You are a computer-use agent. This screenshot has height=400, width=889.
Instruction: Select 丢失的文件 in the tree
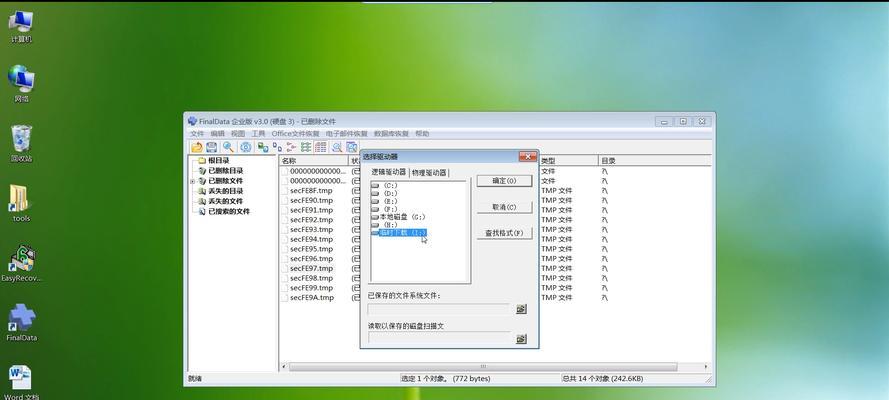click(225, 201)
